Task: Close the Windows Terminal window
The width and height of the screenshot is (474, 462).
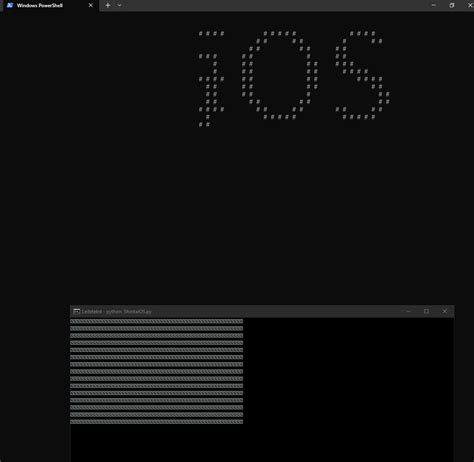Action: pyautogui.click(x=470, y=5)
